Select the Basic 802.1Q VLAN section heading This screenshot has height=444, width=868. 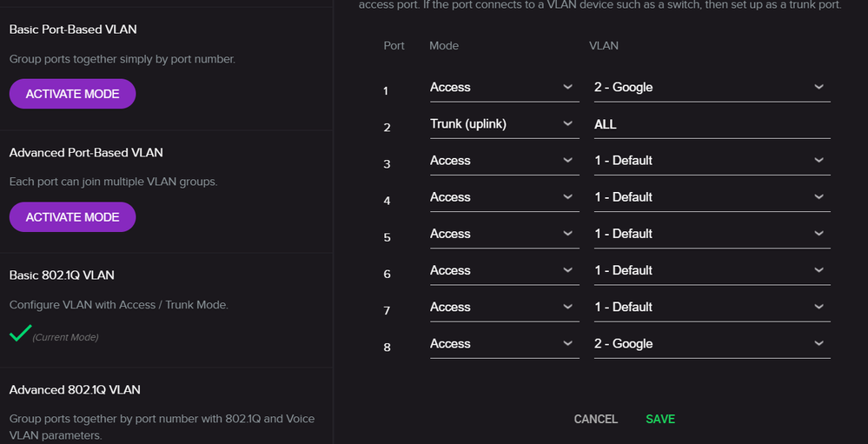(x=62, y=275)
